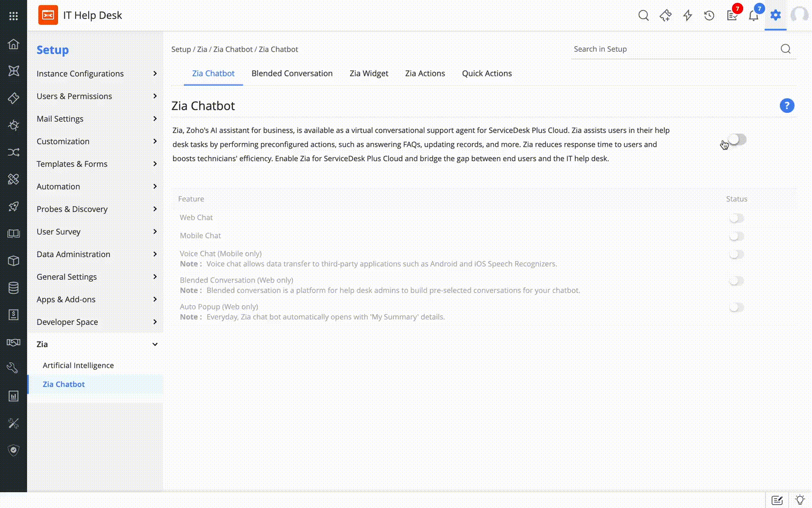Click the user avatar in header
812x508 pixels.
(x=800, y=15)
